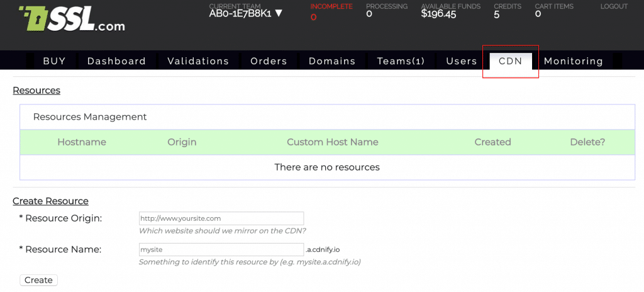644x292 pixels.
Task: Go to the Validations tab
Action: click(198, 61)
